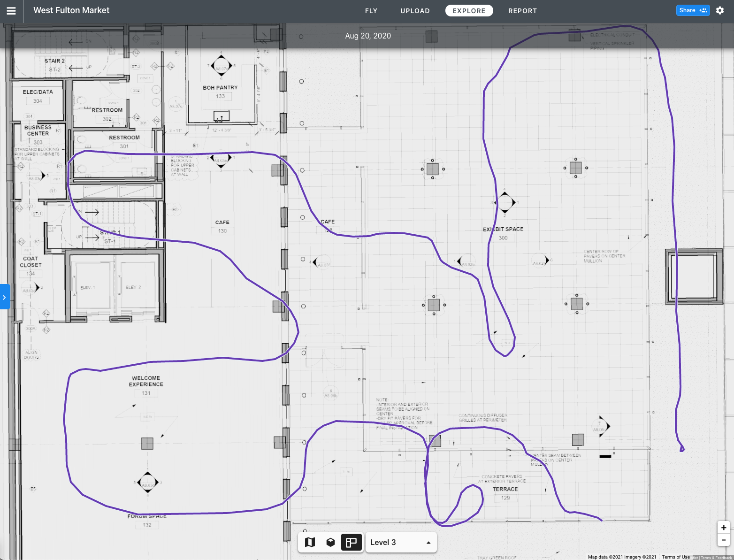Click the Terms & Feedback link
734x560 pixels.
click(x=716, y=558)
